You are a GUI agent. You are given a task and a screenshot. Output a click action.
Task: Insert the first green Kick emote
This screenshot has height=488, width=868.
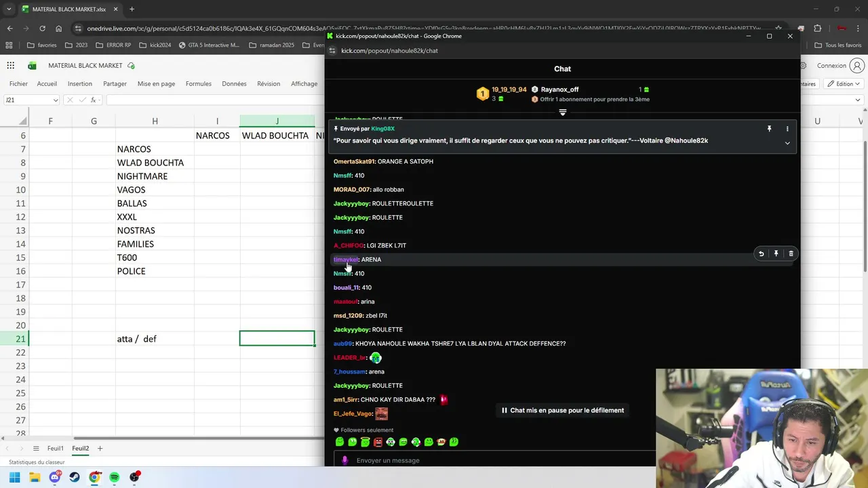[x=340, y=442]
